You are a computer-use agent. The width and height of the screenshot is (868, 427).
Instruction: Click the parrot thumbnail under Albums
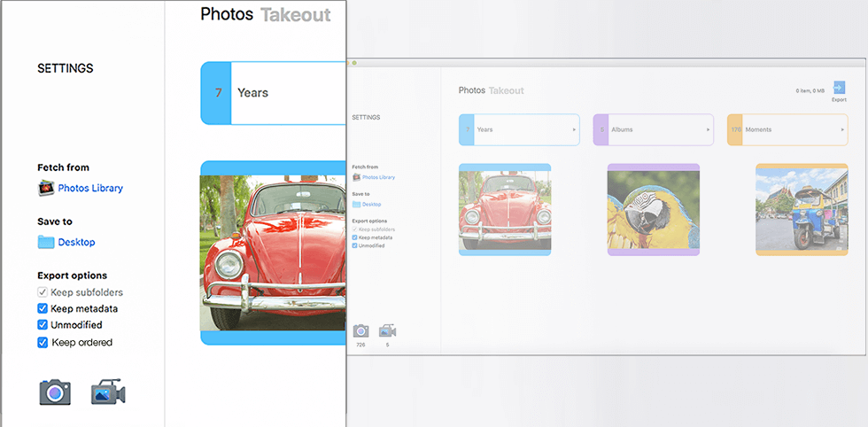tap(654, 209)
